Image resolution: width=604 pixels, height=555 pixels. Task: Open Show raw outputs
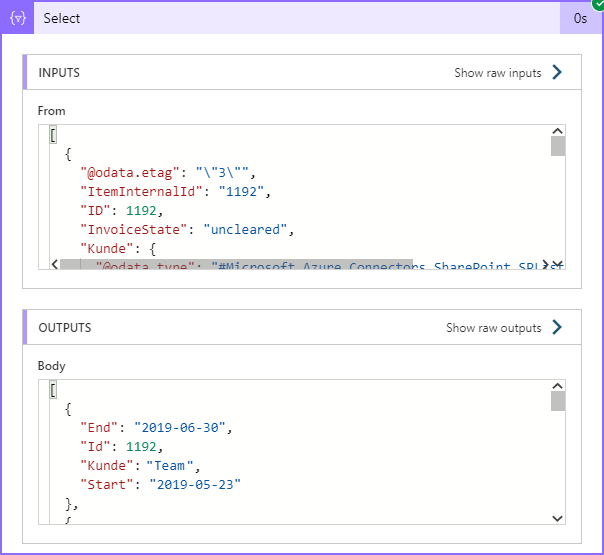(494, 328)
